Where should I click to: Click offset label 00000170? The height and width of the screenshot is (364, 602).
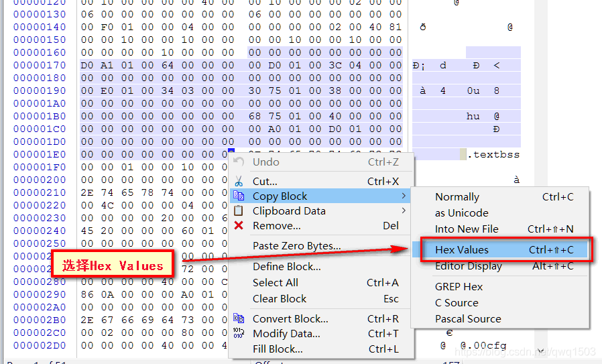point(40,65)
